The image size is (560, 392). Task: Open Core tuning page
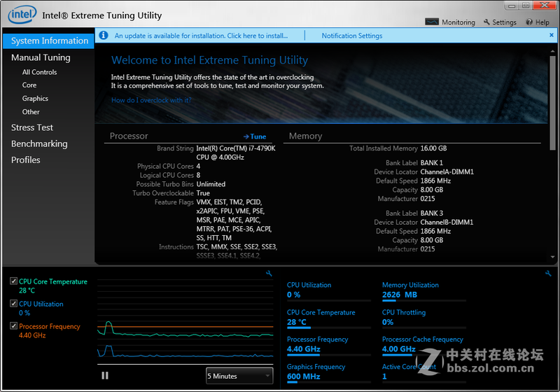point(29,85)
